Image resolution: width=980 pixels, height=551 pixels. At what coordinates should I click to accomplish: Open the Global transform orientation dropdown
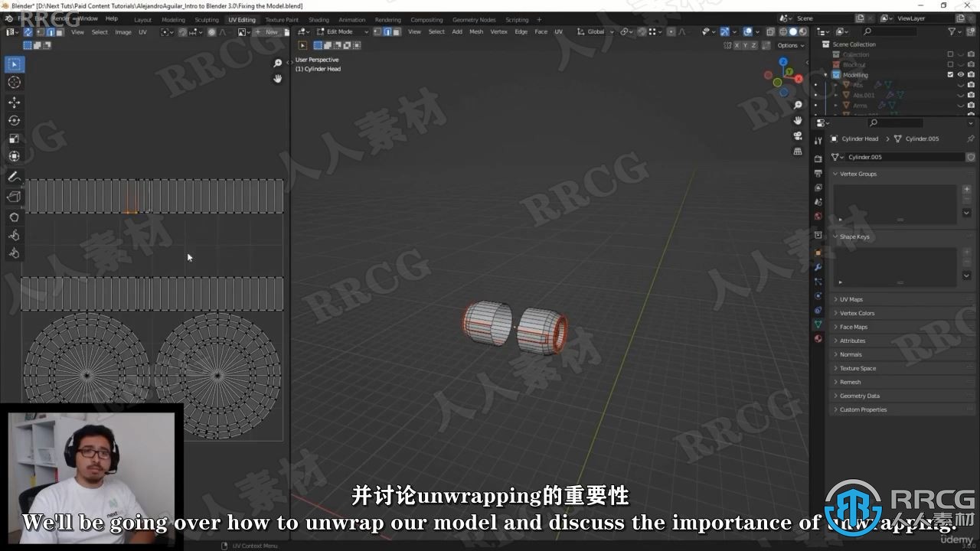click(595, 31)
